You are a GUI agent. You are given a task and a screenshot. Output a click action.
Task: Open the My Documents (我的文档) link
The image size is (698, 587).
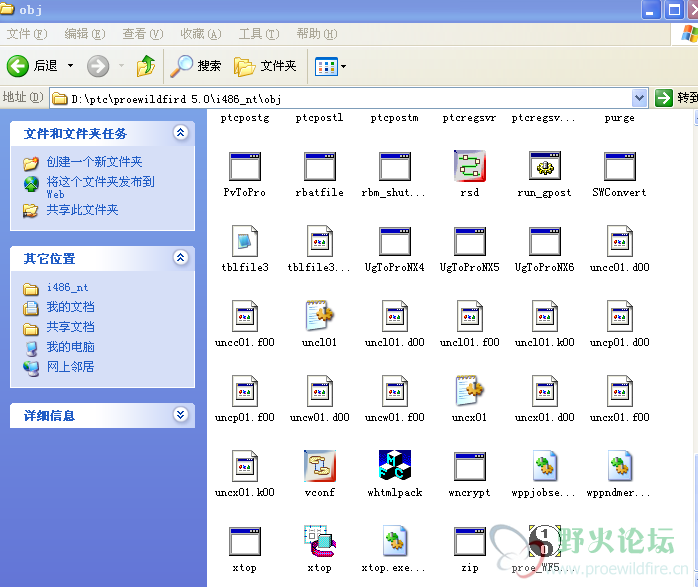(x=70, y=307)
